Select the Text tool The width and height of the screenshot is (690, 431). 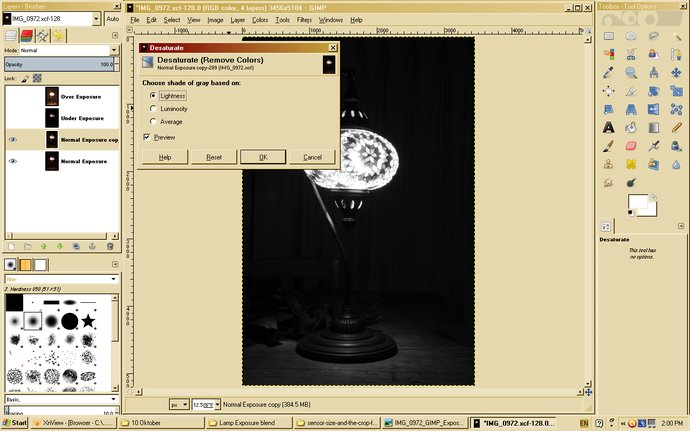click(609, 128)
